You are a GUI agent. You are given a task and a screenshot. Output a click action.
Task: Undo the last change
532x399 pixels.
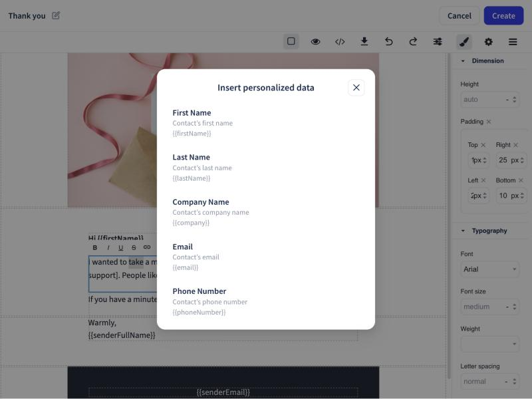[389, 41]
